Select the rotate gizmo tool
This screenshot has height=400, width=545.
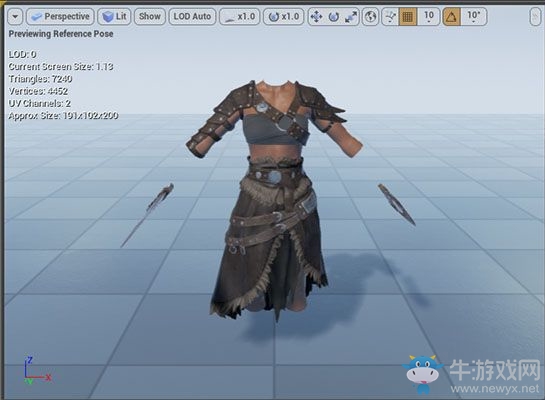(x=334, y=17)
